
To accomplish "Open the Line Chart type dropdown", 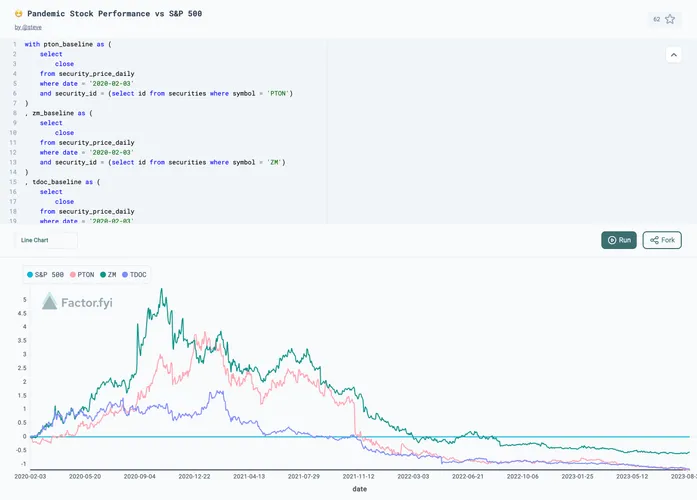I will [x=46, y=240].
